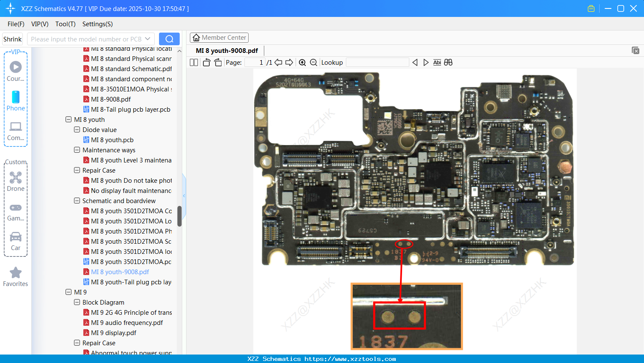This screenshot has width=644, height=363.
Task: Click the window icon right of the tab bar
Action: coord(635,50)
